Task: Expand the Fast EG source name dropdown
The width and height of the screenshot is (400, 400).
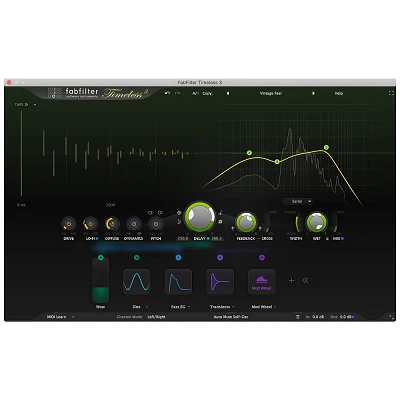Action: point(189,307)
